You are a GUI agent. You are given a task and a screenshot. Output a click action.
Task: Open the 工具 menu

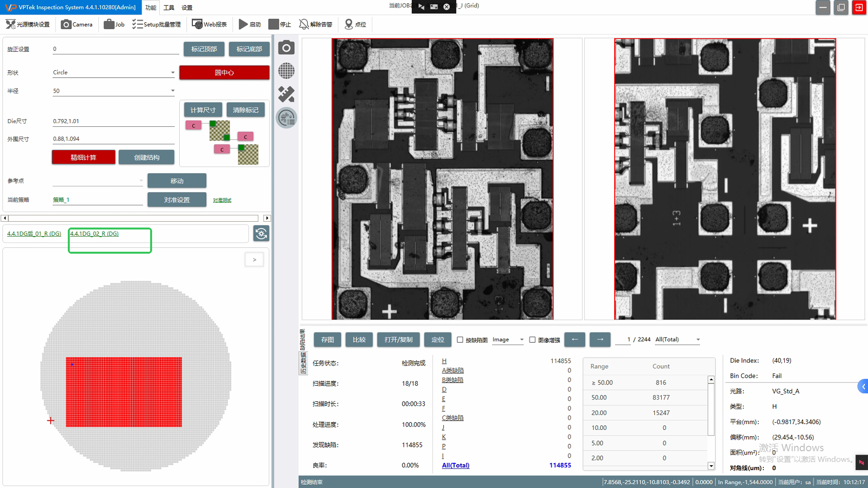169,8
